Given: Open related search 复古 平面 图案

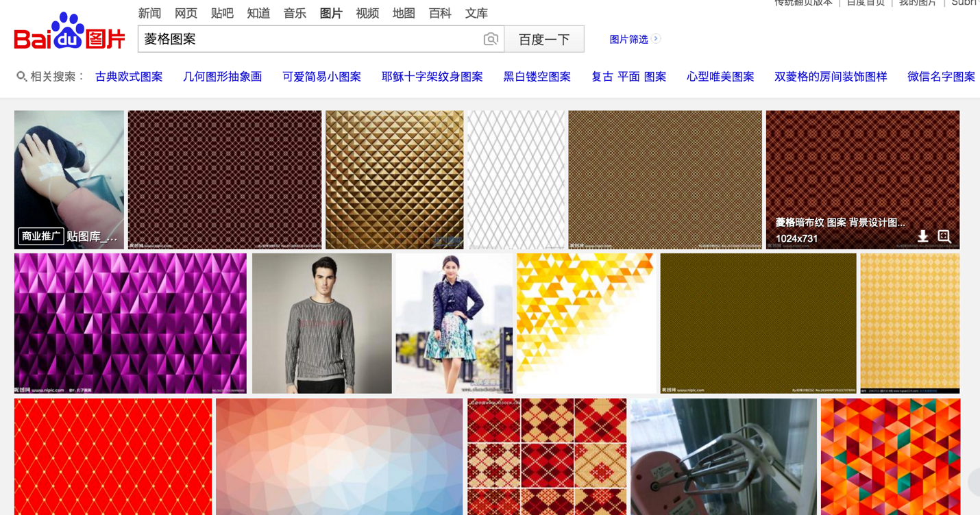Looking at the screenshot, I should pos(629,77).
